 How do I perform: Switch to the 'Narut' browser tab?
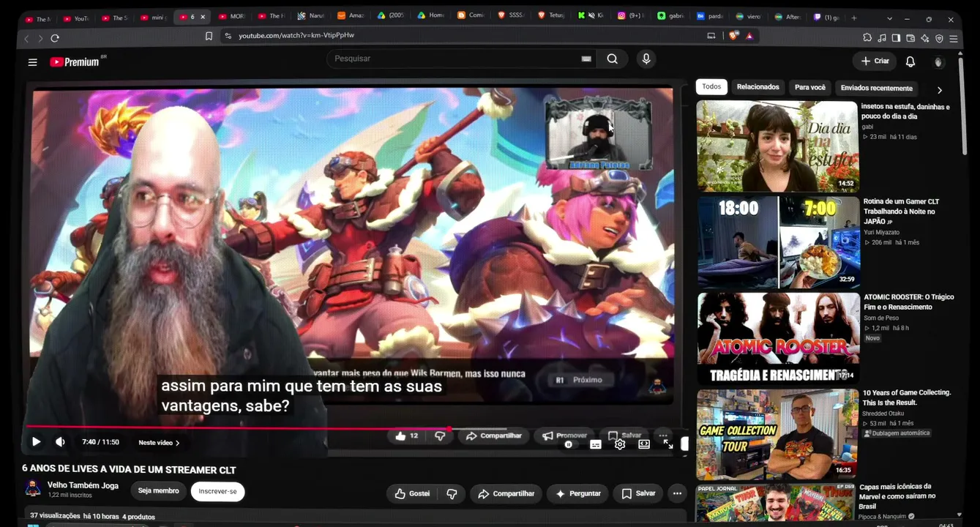click(310, 16)
